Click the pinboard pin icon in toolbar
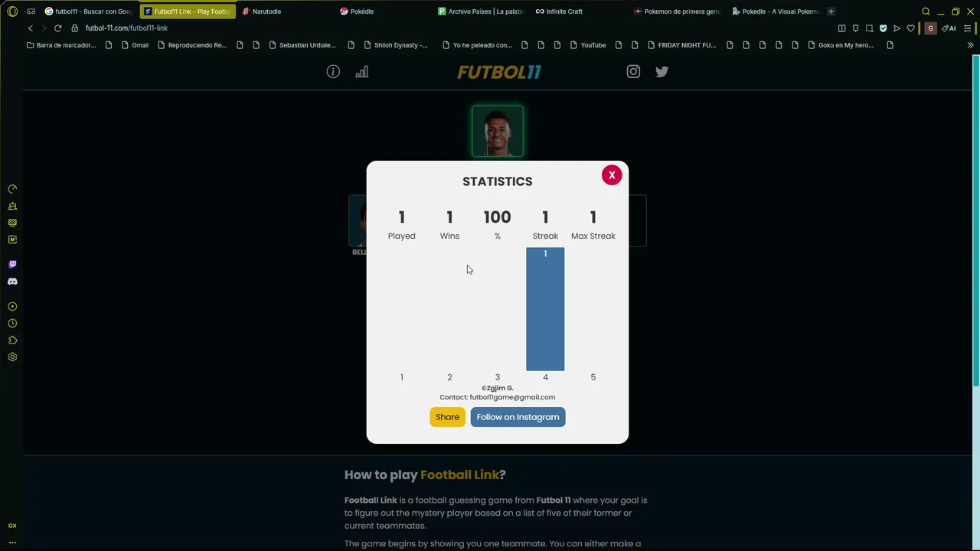980x551 pixels. click(855, 28)
